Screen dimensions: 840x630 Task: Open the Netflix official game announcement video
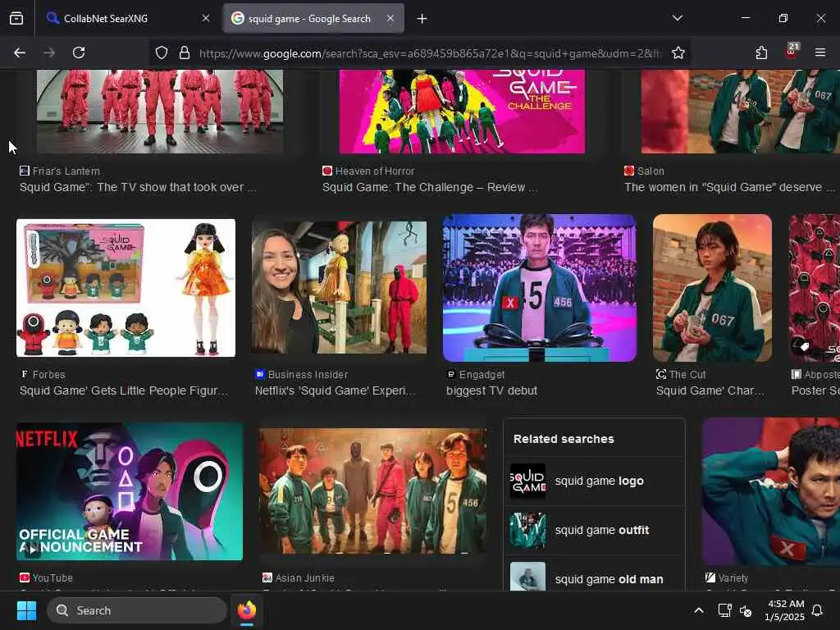point(130,491)
